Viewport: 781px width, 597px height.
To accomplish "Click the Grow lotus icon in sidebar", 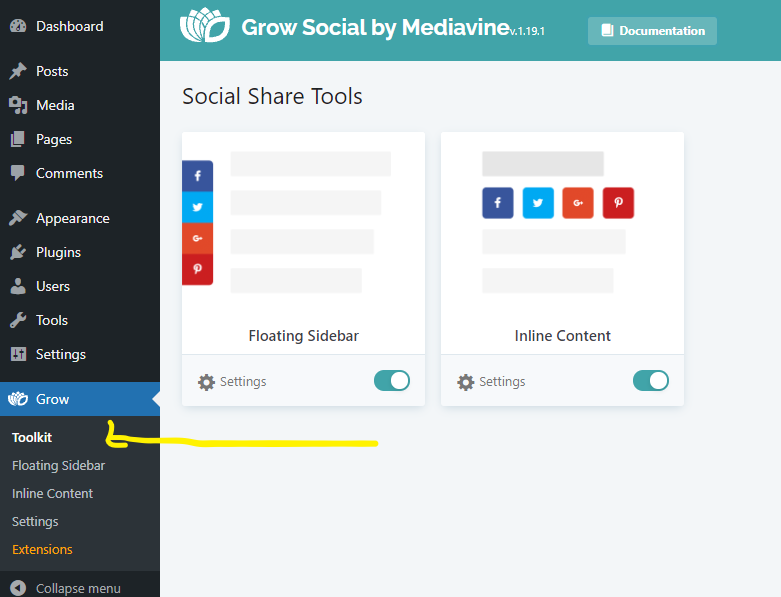I will pyautogui.click(x=18, y=399).
